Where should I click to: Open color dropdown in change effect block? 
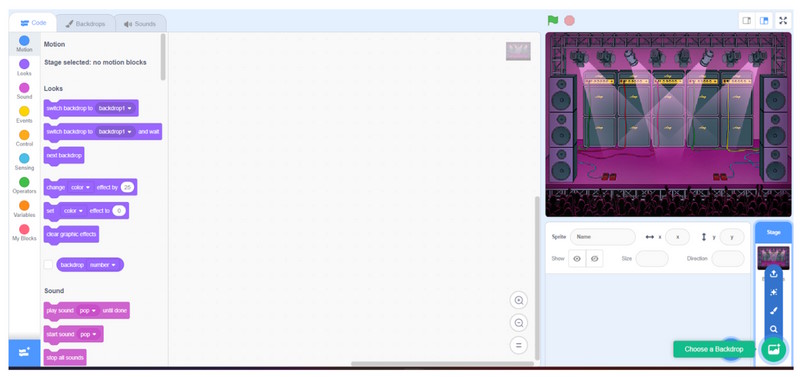81,187
